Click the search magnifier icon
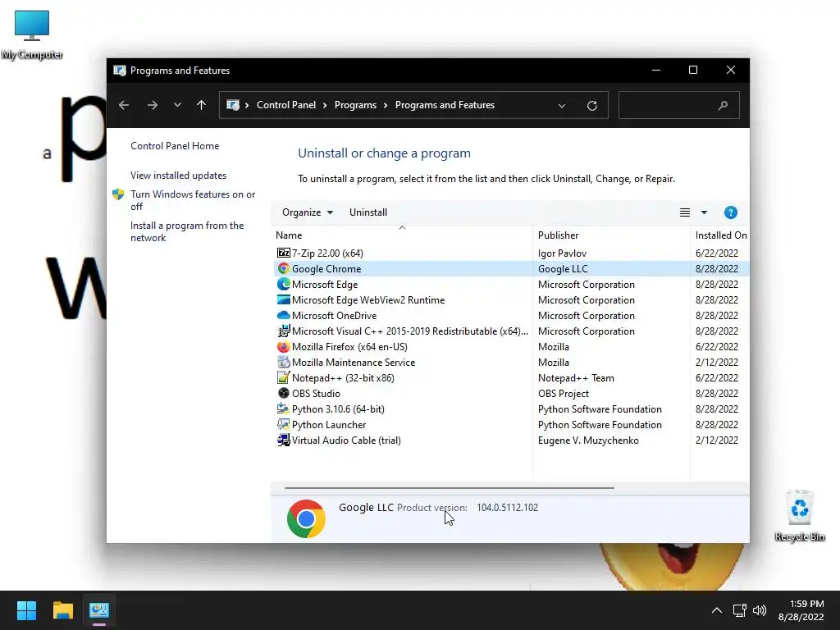The width and height of the screenshot is (840, 630). pyautogui.click(x=723, y=106)
